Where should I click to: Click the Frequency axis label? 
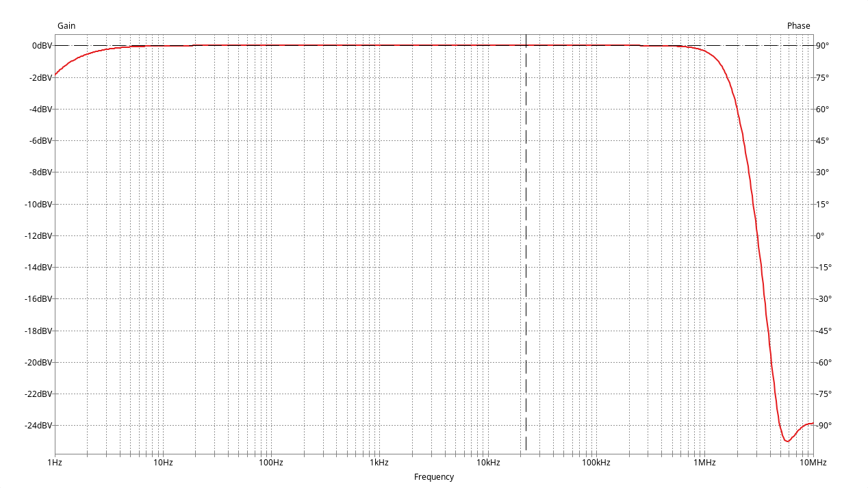(x=434, y=477)
